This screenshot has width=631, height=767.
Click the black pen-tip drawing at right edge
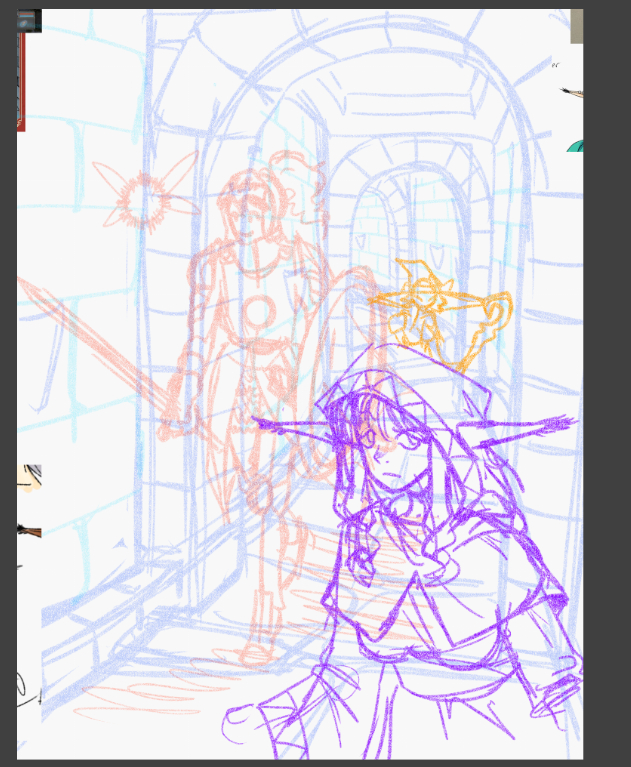[573, 93]
